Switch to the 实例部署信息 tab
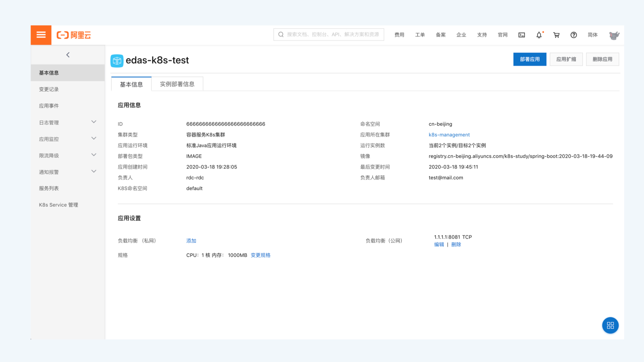644x362 pixels. pyautogui.click(x=177, y=84)
